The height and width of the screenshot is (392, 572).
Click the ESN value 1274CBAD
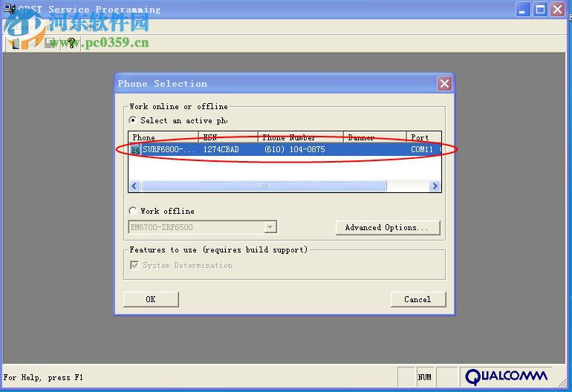221,149
